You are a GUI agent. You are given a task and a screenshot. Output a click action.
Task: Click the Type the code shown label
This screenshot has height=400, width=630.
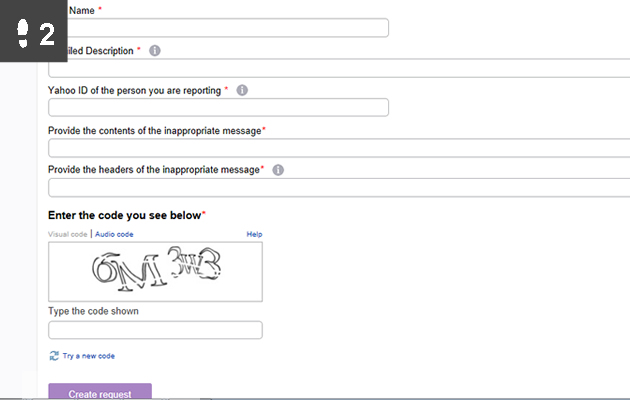tap(93, 311)
